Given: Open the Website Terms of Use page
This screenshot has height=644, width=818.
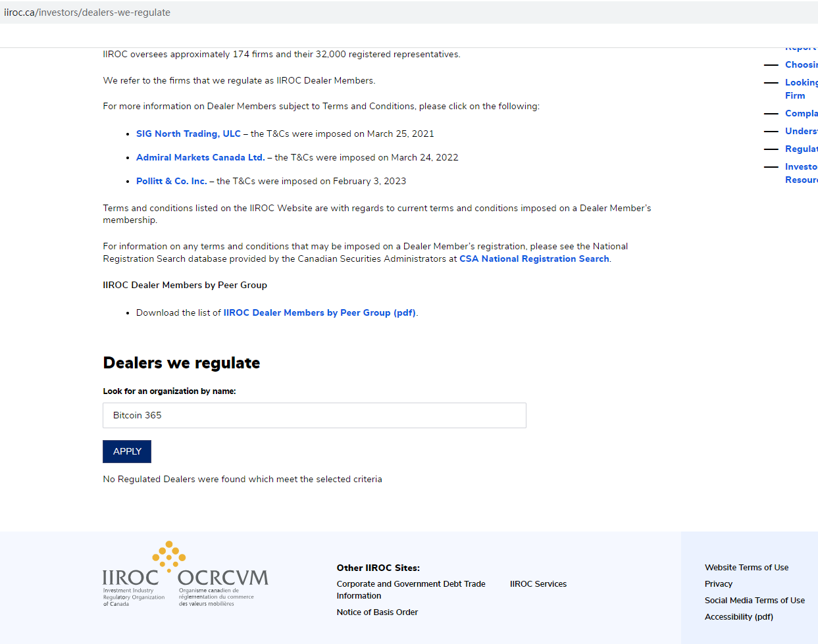Looking at the screenshot, I should [x=746, y=567].
